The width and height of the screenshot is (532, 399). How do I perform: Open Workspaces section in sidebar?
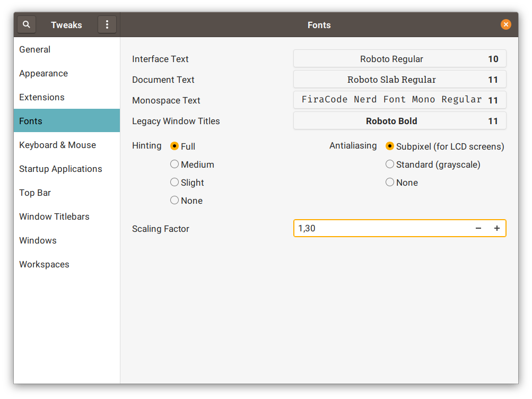67,264
